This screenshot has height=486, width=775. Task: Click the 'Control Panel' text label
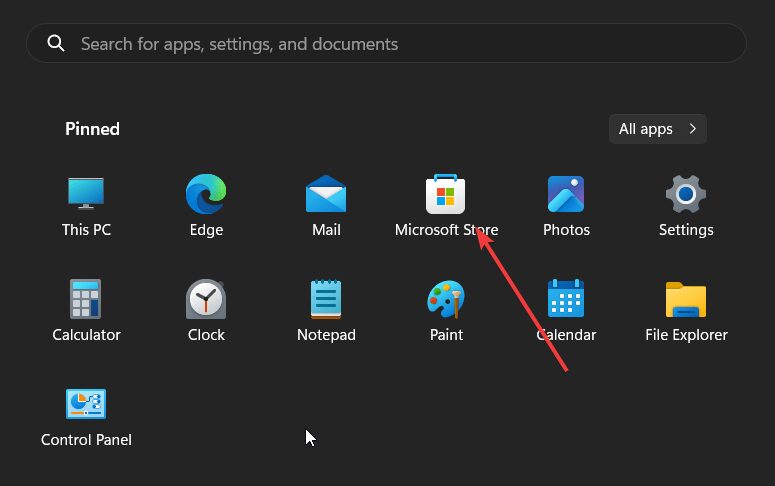pyautogui.click(x=86, y=440)
